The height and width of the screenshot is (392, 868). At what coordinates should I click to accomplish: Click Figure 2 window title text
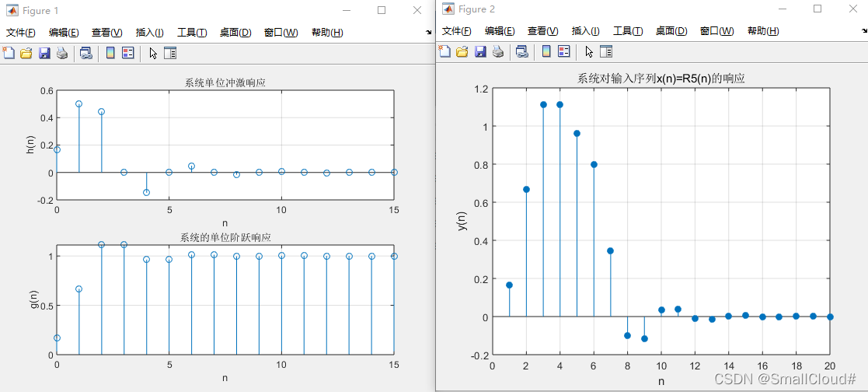476,9
